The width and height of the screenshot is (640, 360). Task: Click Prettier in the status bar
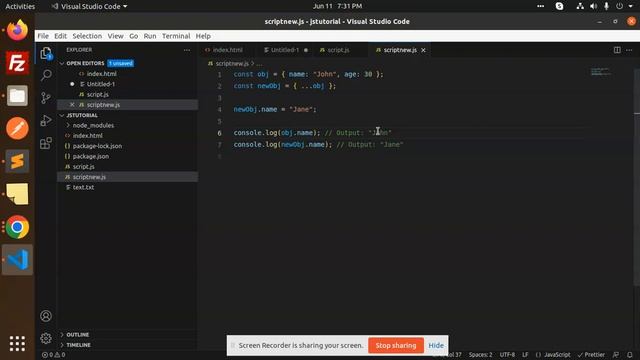point(591,355)
